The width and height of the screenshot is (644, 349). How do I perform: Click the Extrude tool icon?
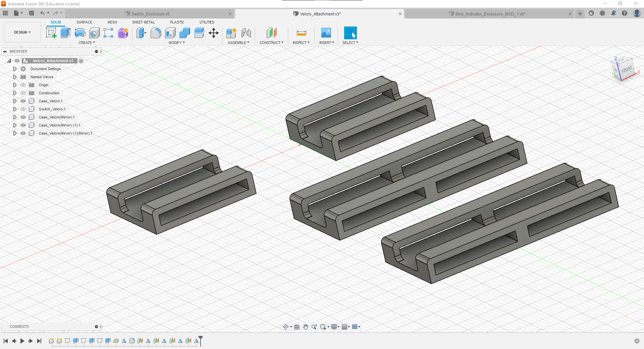[65, 33]
